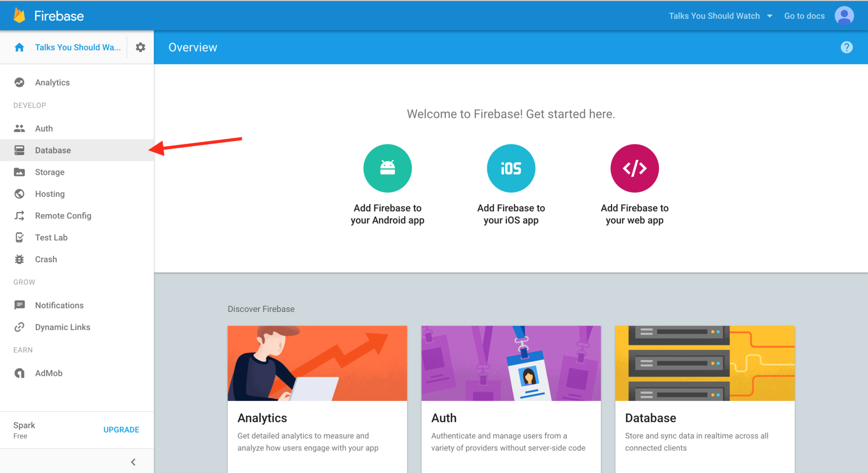Collapse the left sidebar with chevron
This screenshot has width=868, height=473.
(x=133, y=462)
